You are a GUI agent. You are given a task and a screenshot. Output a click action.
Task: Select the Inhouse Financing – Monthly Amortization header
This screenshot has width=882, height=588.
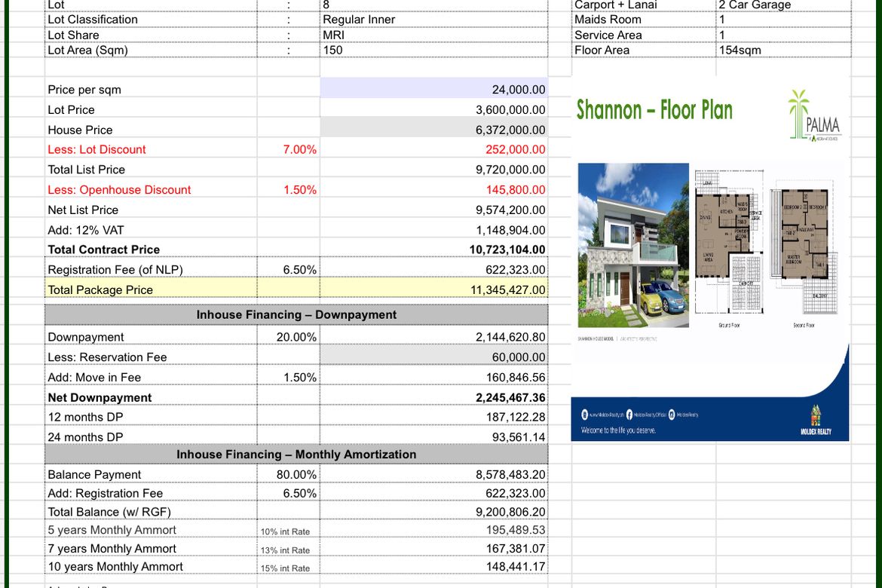(x=296, y=455)
